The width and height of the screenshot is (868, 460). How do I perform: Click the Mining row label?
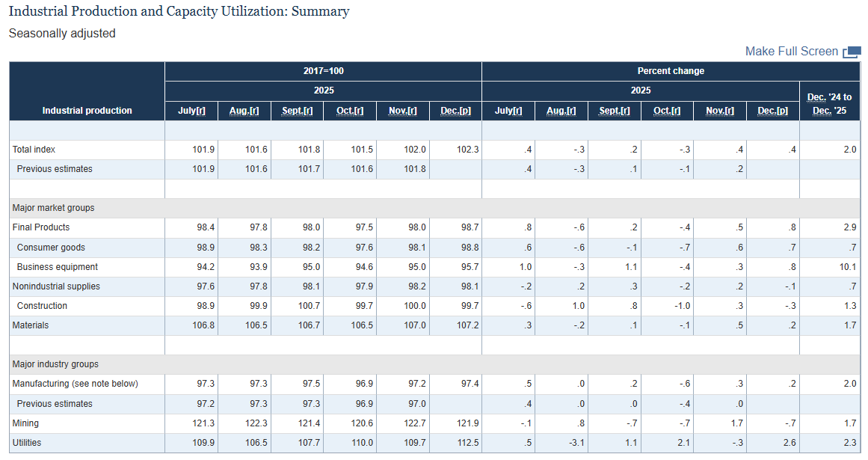pos(25,423)
